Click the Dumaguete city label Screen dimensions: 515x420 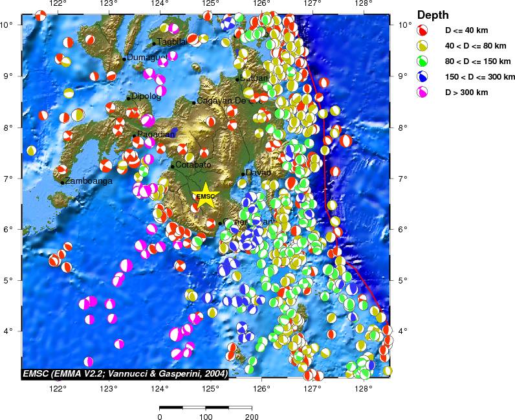(147, 58)
